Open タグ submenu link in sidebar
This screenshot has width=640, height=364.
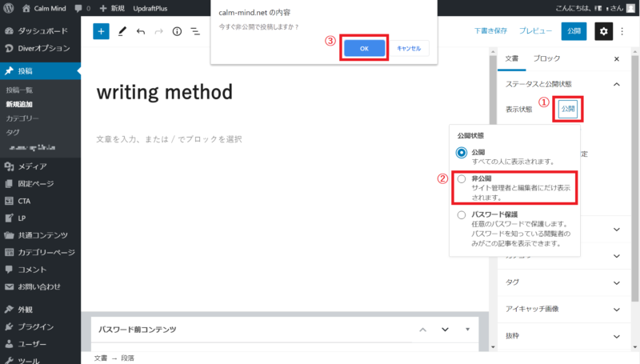tap(13, 132)
